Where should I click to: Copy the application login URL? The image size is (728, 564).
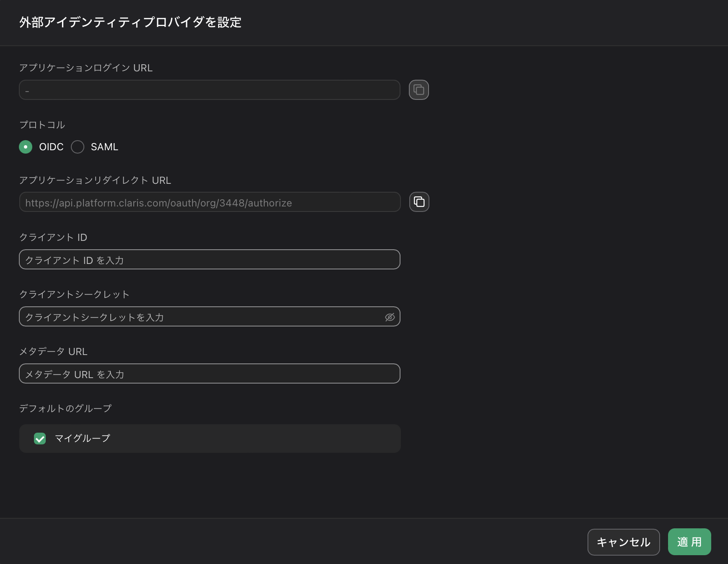419,90
